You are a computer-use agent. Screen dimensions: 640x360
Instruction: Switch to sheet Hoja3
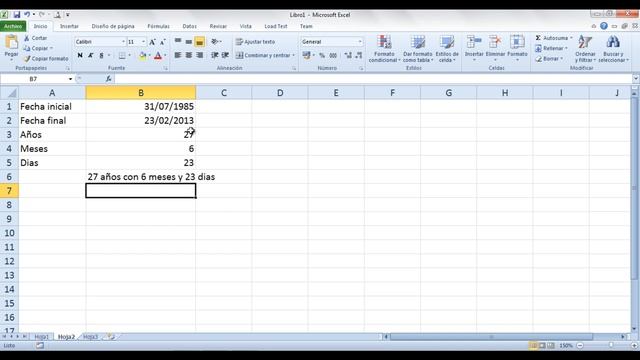(91, 337)
